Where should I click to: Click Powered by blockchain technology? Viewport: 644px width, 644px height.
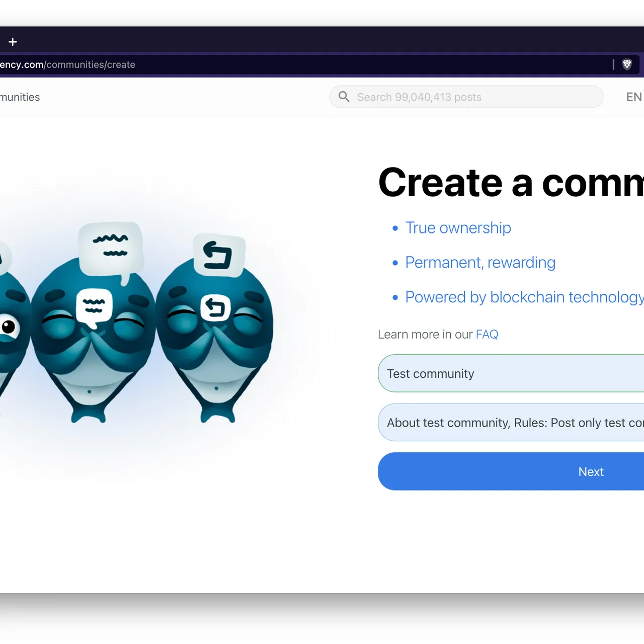point(524,297)
